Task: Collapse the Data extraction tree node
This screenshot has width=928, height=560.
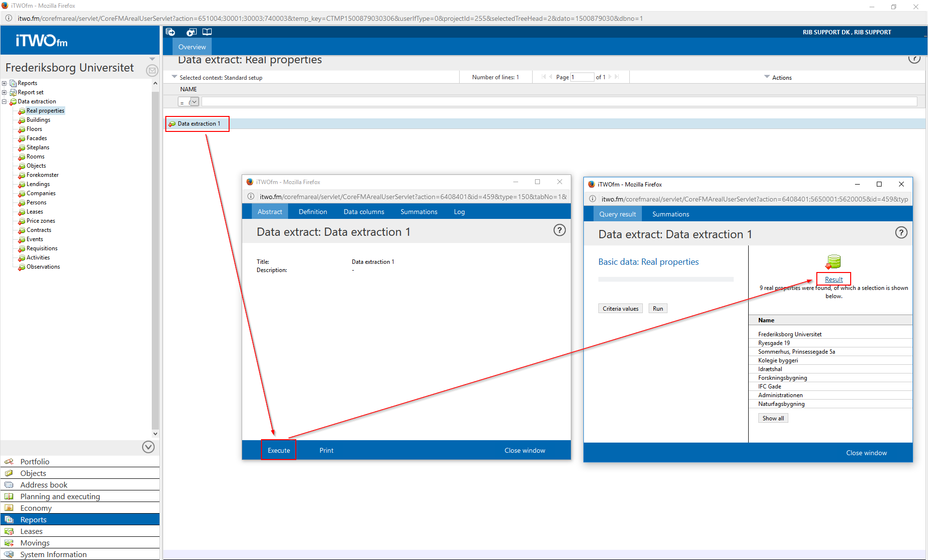Action: (x=4, y=101)
